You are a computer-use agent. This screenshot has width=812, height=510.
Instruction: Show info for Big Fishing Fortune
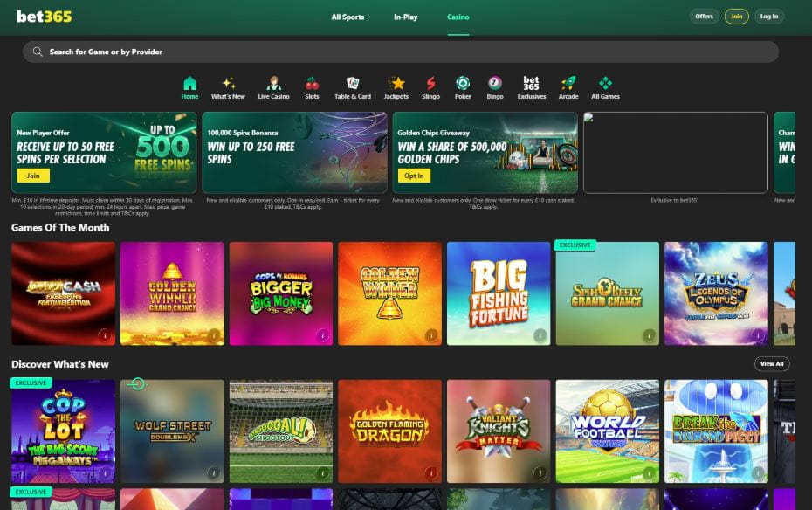pos(540,335)
